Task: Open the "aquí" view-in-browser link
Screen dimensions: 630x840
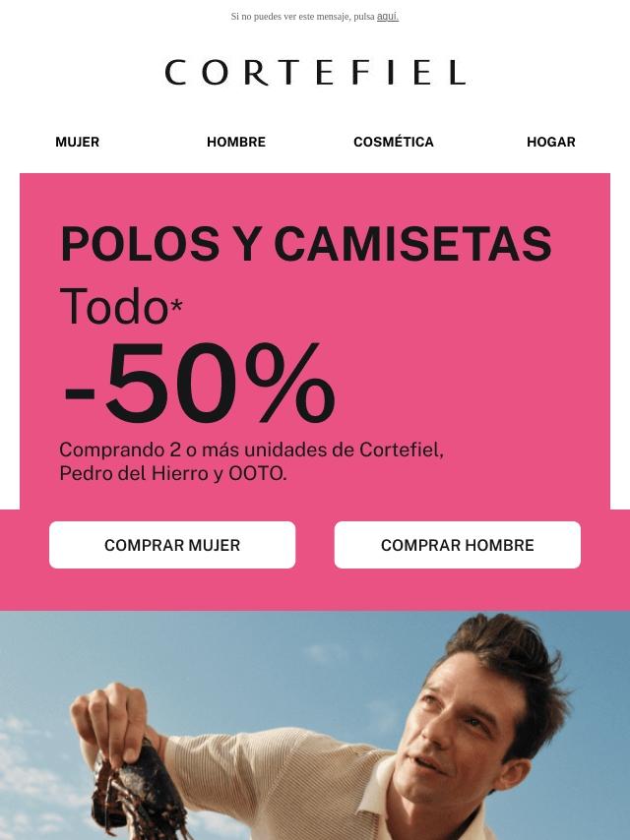Action: click(x=388, y=17)
